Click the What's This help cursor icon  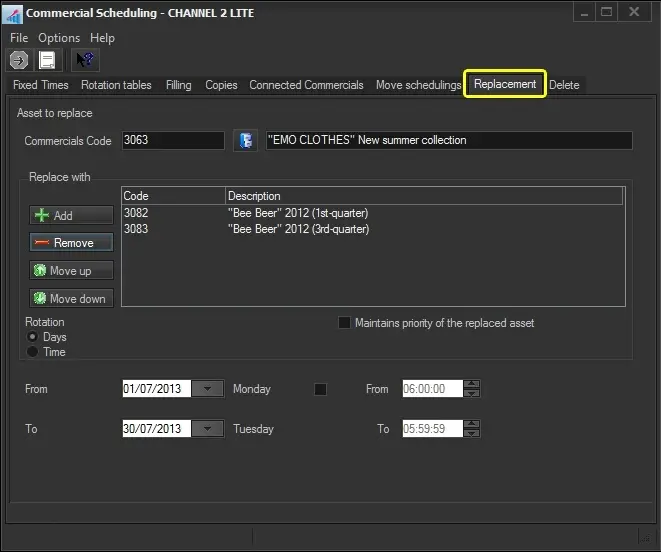[x=85, y=60]
